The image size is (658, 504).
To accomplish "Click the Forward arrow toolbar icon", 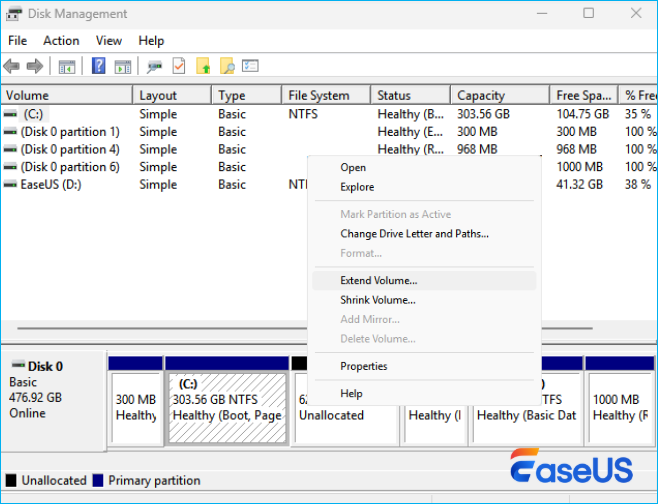I will pos(35,67).
